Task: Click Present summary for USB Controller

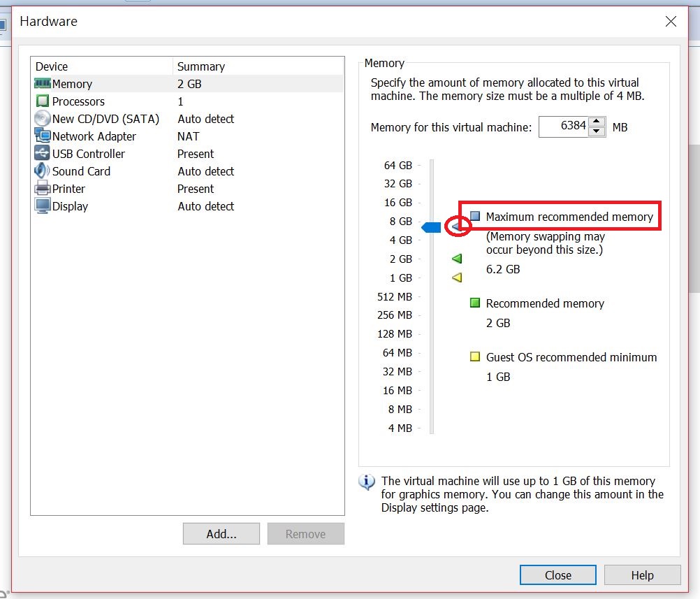Action: 196,154
